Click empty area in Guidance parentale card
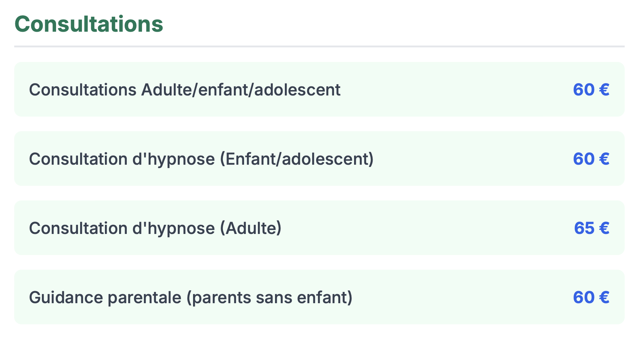 463,297
